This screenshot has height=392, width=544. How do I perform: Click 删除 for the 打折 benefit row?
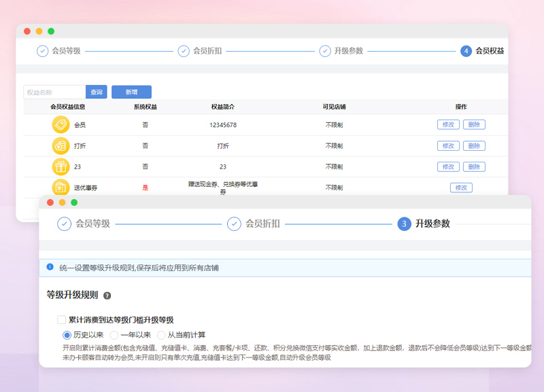tap(474, 145)
